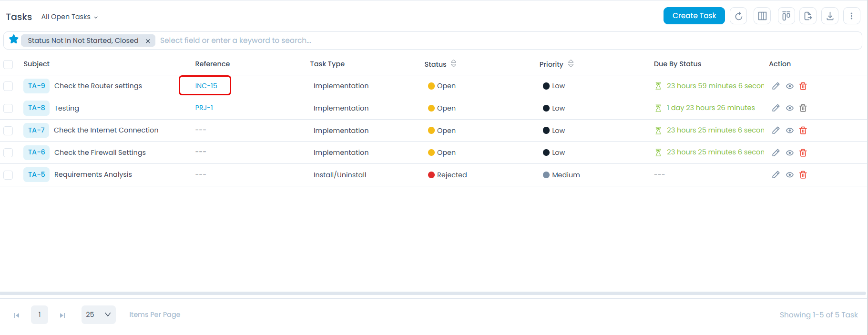The image size is (868, 335).
Task: Delete the Requirements Analysis task
Action: pyautogui.click(x=803, y=174)
